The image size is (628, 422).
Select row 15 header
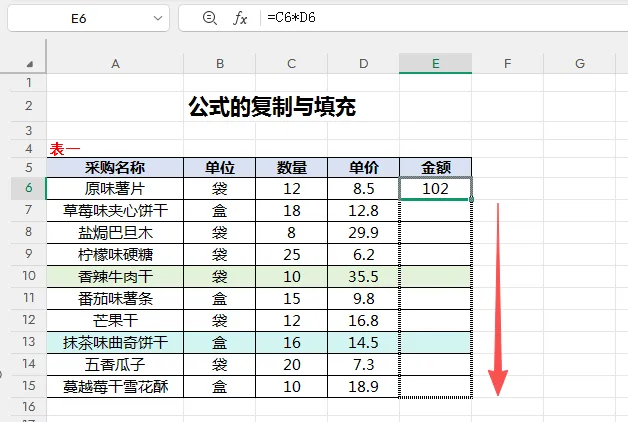click(x=29, y=386)
